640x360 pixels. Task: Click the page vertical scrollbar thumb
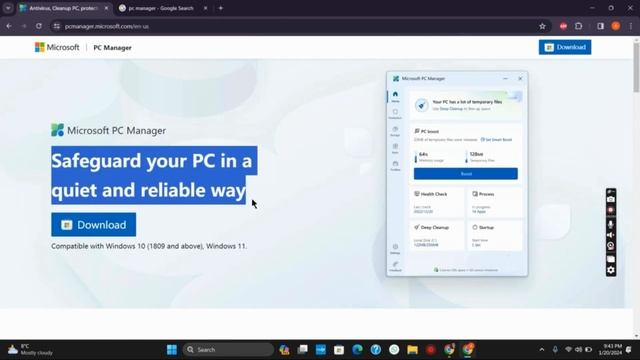tap(636, 67)
